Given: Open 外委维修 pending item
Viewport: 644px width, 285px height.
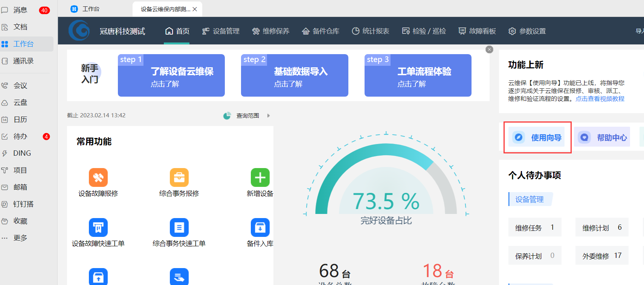Looking at the screenshot, I should 602,256.
